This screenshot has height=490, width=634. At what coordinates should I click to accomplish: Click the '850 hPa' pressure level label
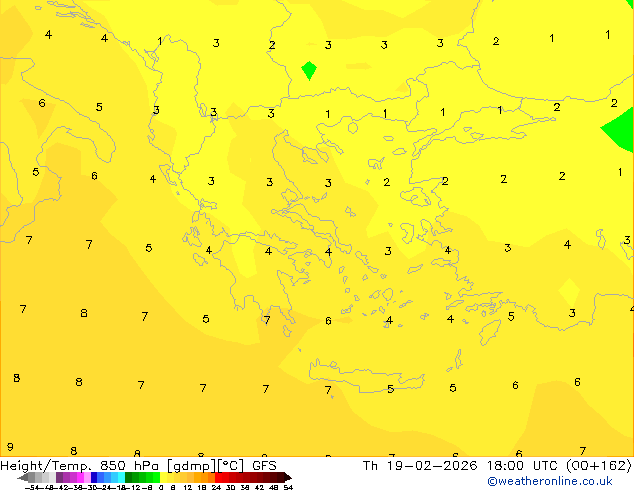coord(129,466)
